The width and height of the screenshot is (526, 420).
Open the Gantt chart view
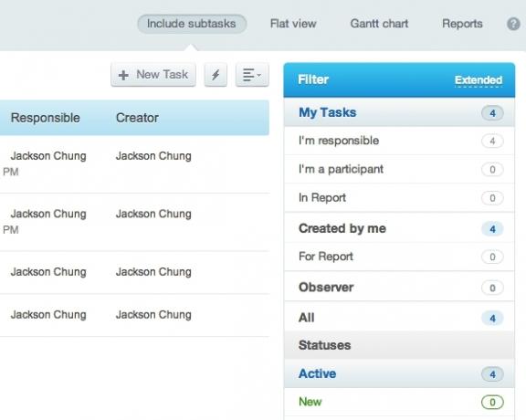tap(379, 24)
